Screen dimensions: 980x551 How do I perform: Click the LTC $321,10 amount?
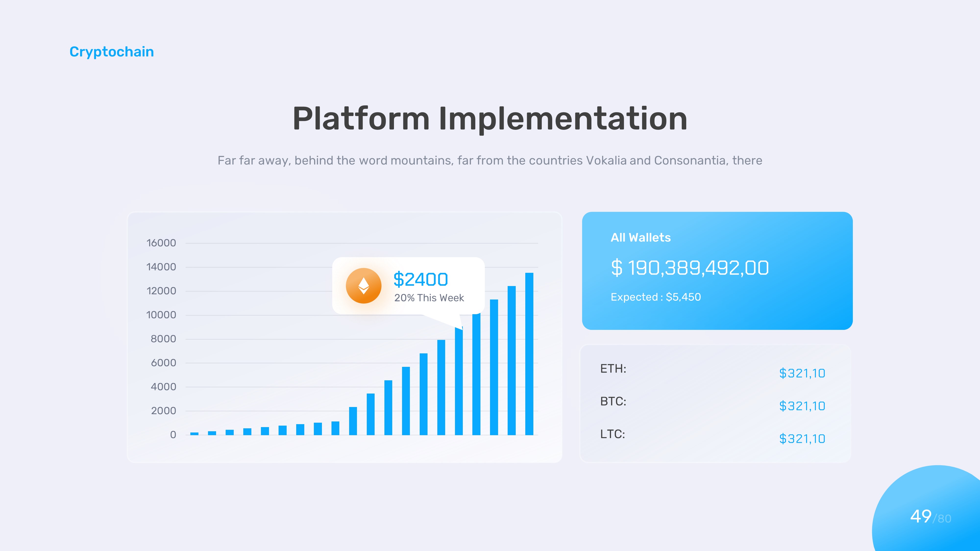(x=802, y=439)
